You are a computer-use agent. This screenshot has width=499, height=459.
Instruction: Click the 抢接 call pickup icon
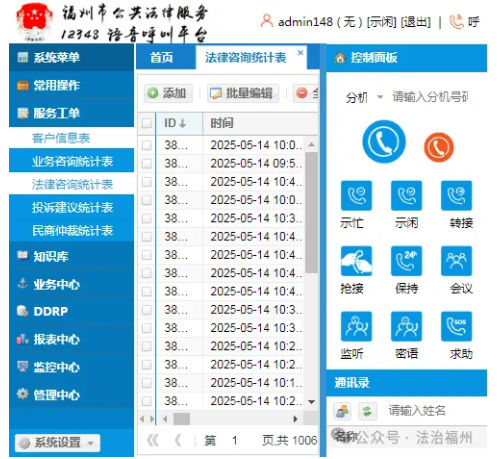(x=356, y=261)
